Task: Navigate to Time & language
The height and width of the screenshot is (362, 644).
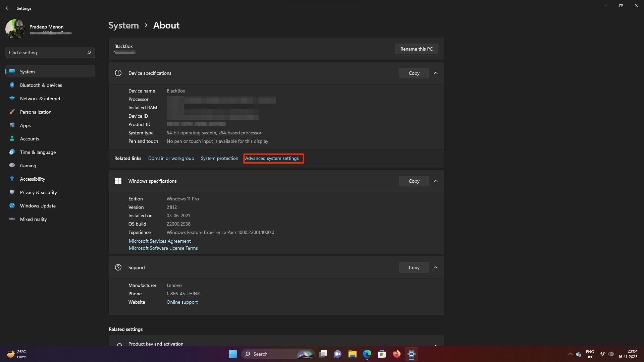Action: point(38,152)
